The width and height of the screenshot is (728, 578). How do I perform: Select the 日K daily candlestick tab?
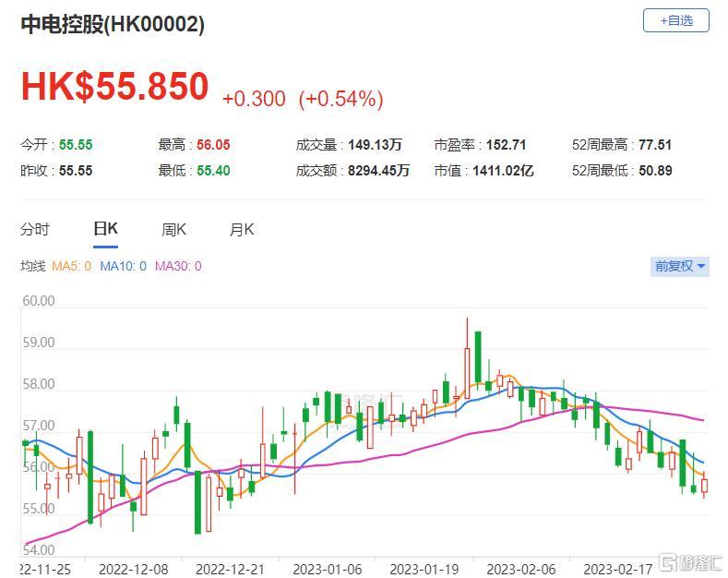pyautogui.click(x=105, y=230)
